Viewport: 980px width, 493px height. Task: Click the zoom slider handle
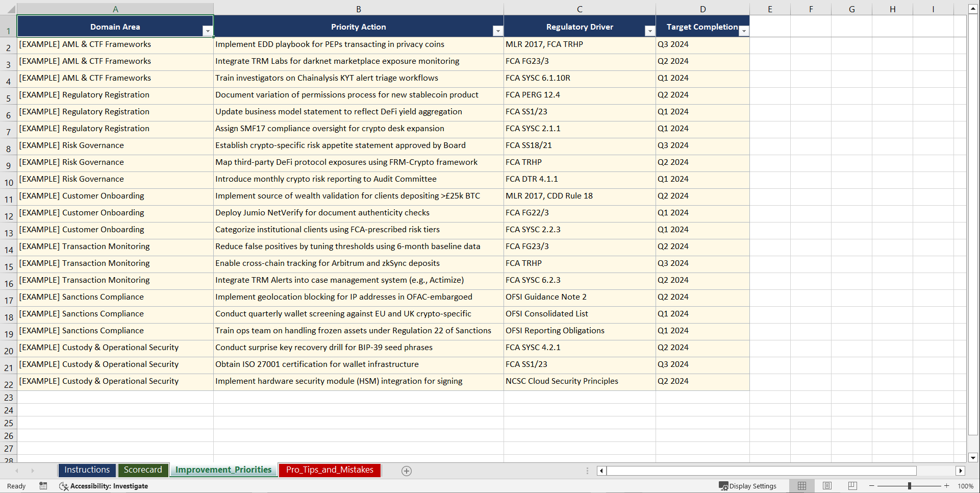[x=910, y=486]
